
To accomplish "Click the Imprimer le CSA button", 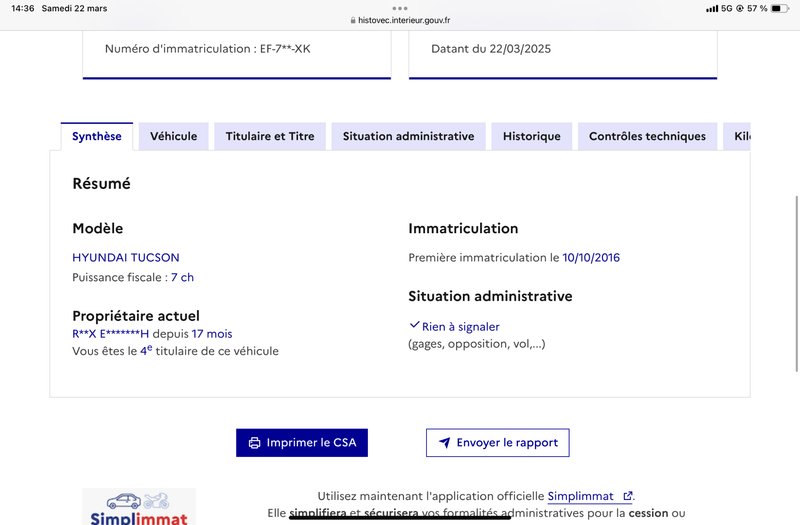I will [302, 442].
